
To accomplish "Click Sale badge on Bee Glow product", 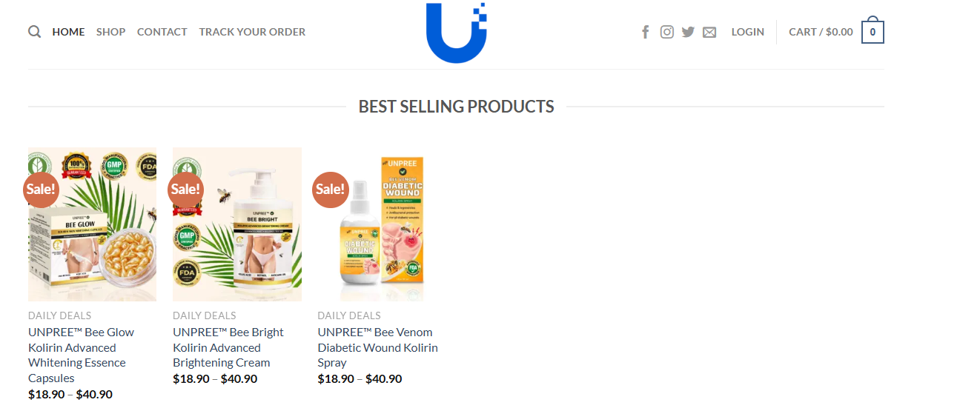I will (41, 189).
